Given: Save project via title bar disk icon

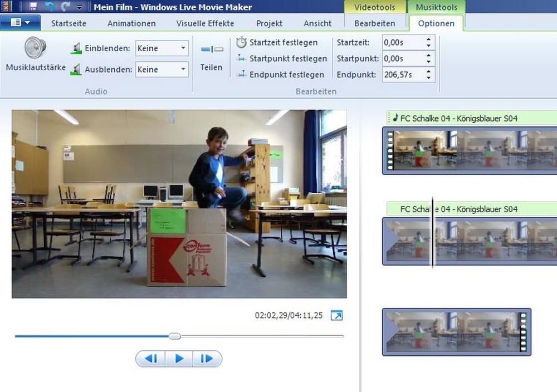Looking at the screenshot, I should [x=33, y=7].
